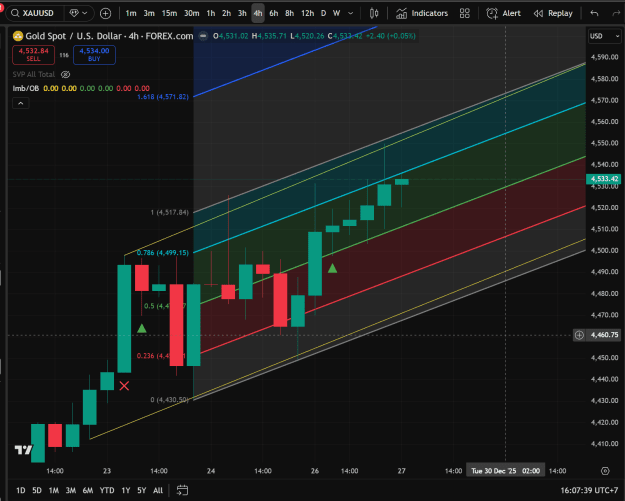625x501 pixels.
Task: Click the TradingView logo on chart
Action: pos(23,450)
